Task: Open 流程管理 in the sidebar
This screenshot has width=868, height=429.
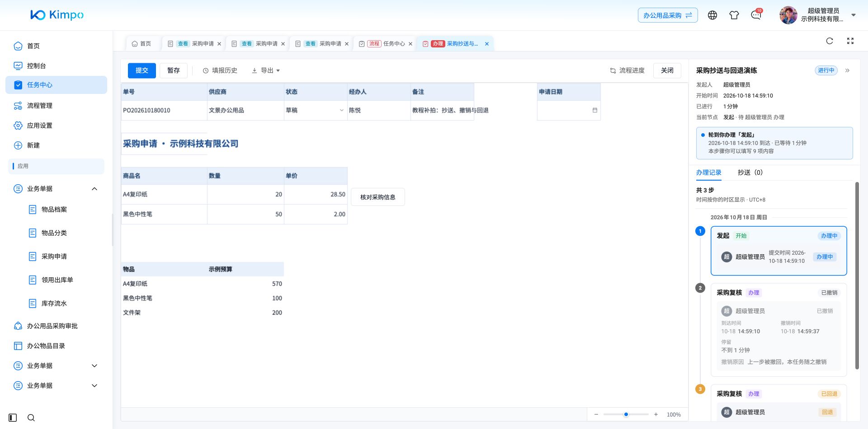Action: click(x=56, y=106)
